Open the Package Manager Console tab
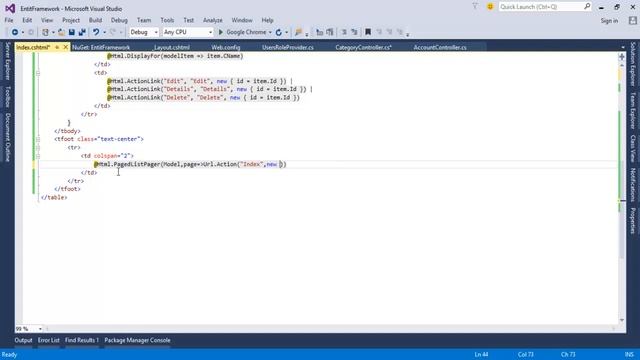 tap(137, 340)
